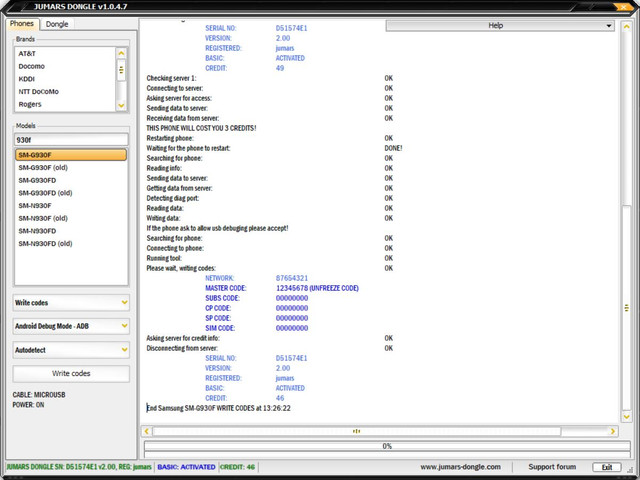Click the Exit button
Screen dimensions: 640x480
pos(607,467)
